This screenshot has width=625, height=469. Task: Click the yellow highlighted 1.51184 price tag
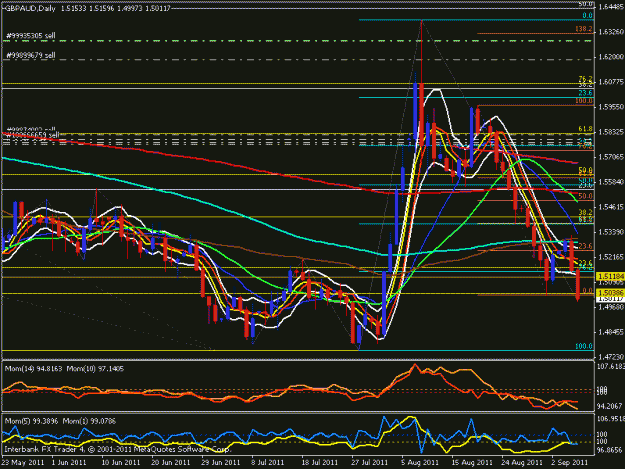tap(610, 276)
